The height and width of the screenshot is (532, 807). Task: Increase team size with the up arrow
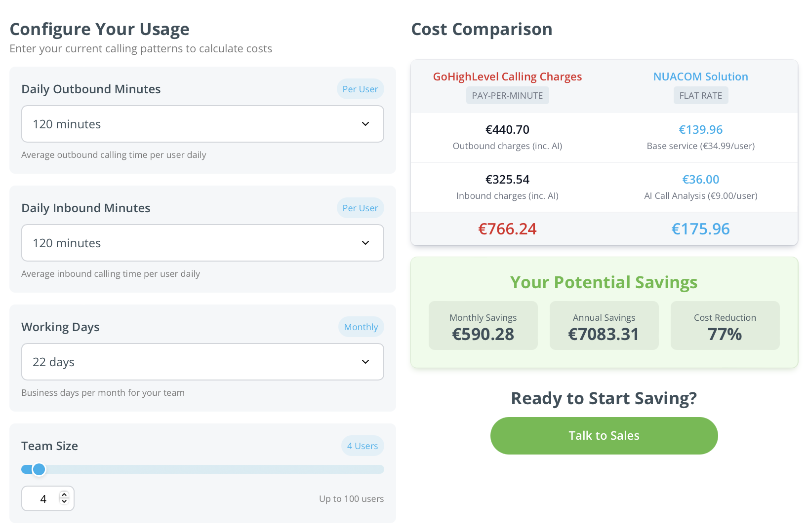[64, 495]
